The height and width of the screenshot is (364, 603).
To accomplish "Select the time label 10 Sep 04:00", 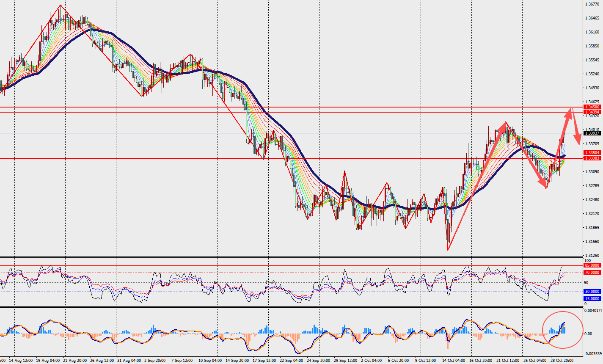I will click(x=210, y=361).
